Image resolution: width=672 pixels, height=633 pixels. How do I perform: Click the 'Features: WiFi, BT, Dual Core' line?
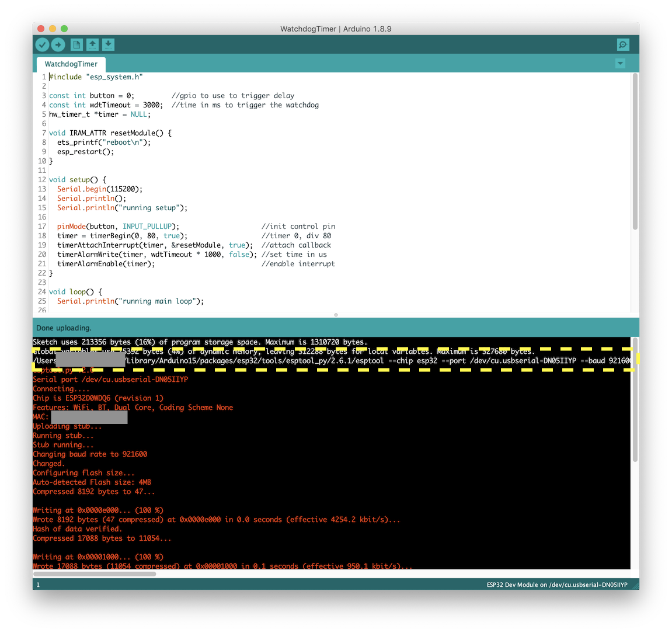[133, 408]
